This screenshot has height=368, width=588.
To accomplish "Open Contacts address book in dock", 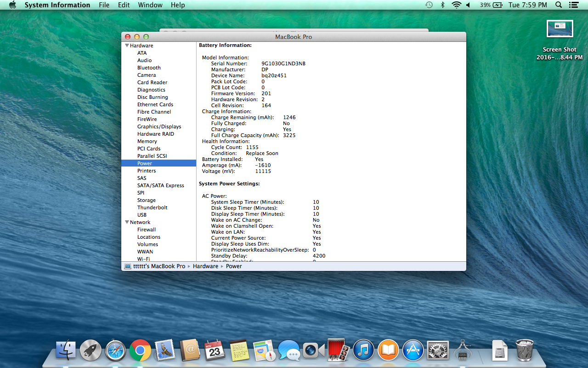I will [x=190, y=351].
